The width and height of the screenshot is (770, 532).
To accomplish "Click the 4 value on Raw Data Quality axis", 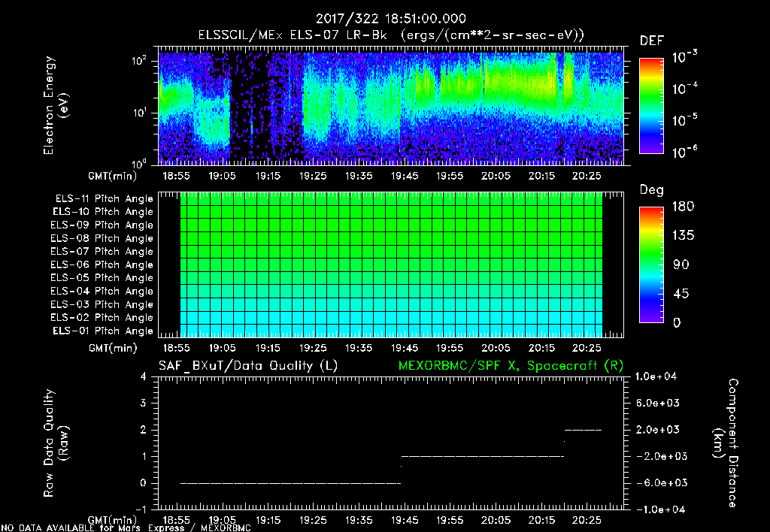I will (144, 377).
